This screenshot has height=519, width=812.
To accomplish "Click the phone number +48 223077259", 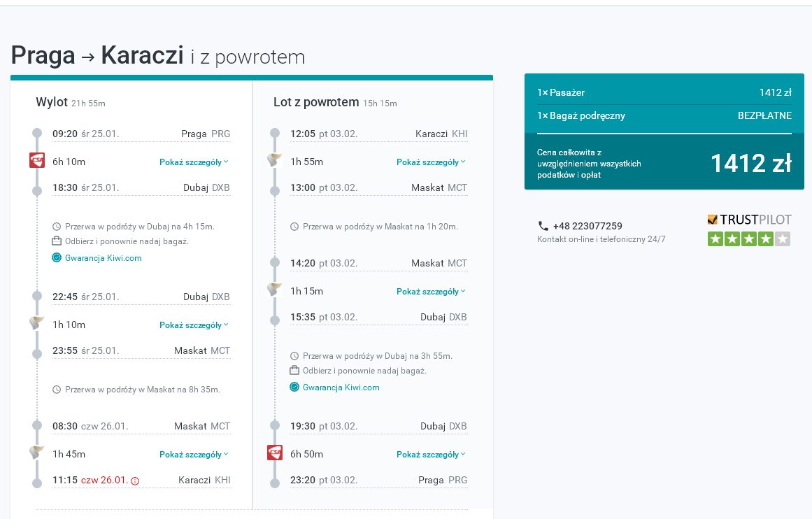I will coord(587,226).
